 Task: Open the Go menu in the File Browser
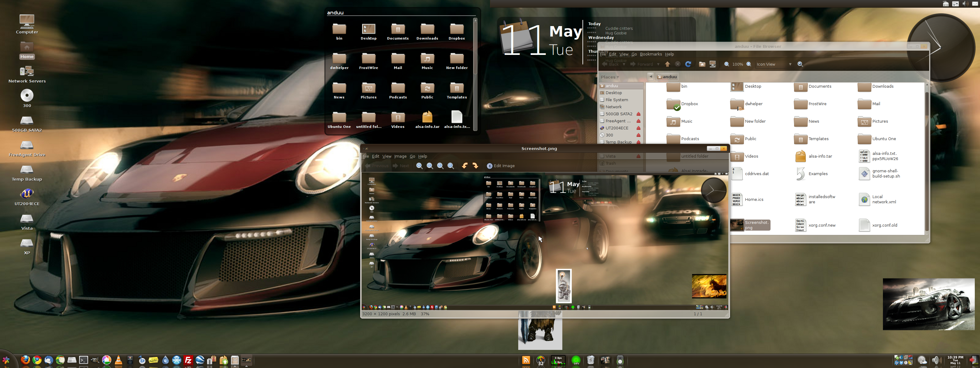pos(634,54)
